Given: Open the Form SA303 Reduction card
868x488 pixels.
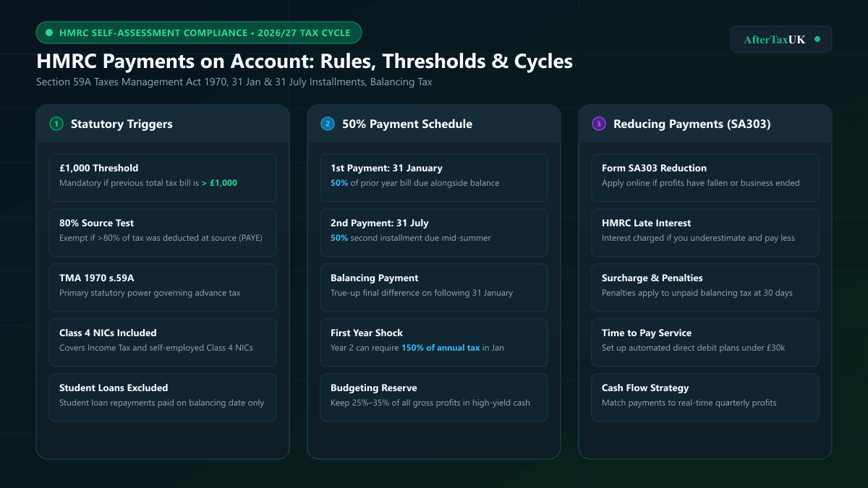Looking at the screenshot, I should coord(705,178).
